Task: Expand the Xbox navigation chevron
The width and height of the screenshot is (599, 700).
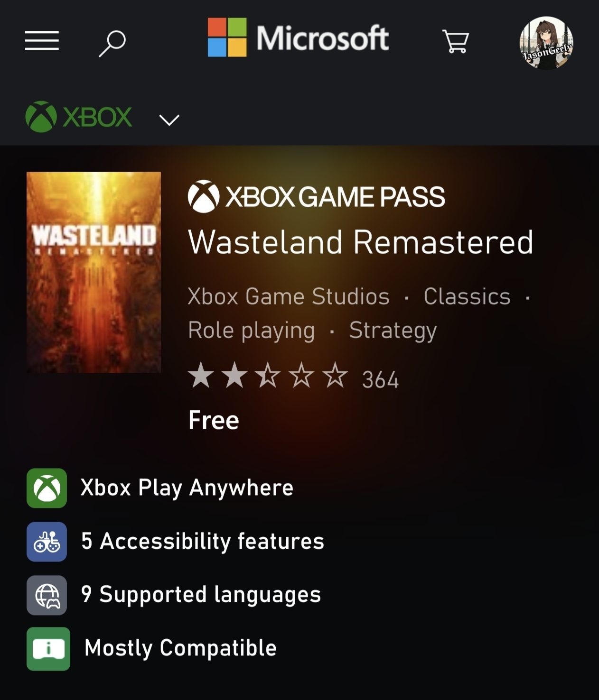Action: click(169, 120)
